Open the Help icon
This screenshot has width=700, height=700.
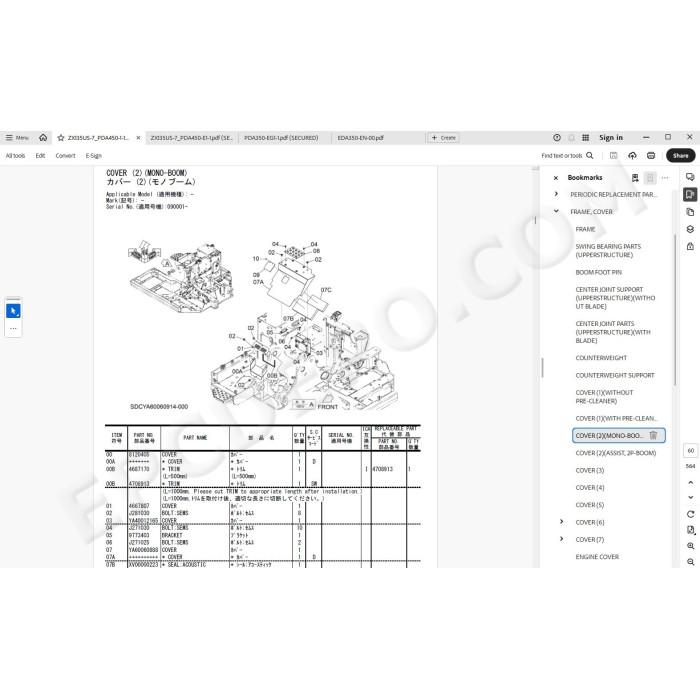point(557,138)
